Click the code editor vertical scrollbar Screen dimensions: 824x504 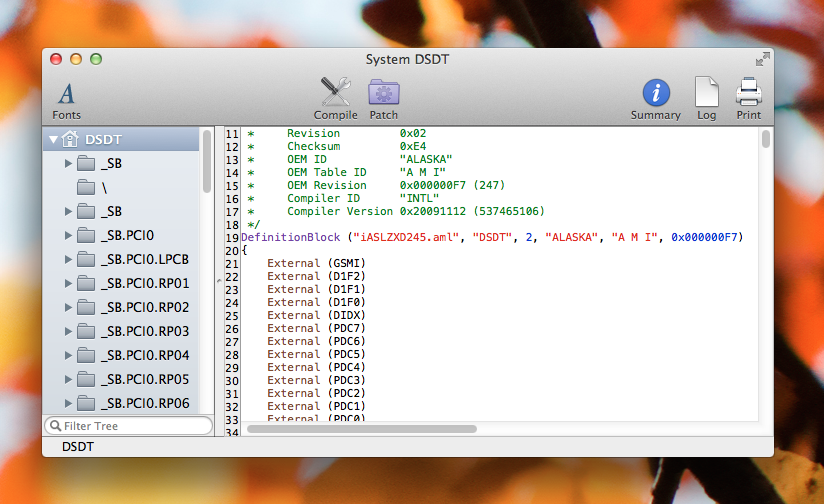click(x=766, y=139)
